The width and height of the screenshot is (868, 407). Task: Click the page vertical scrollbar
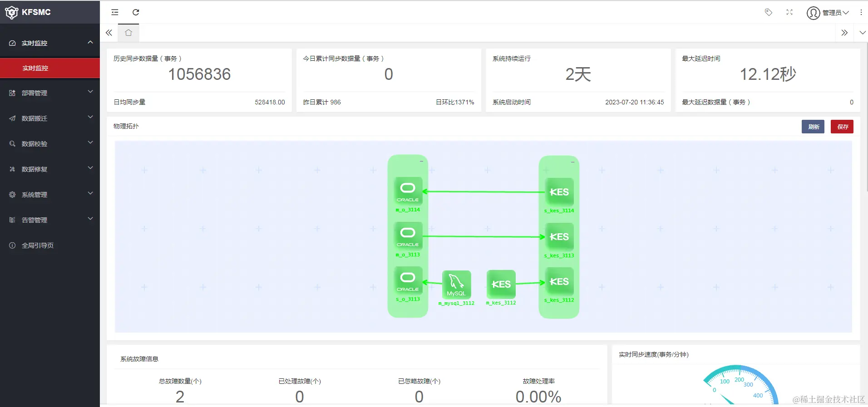pos(867,118)
